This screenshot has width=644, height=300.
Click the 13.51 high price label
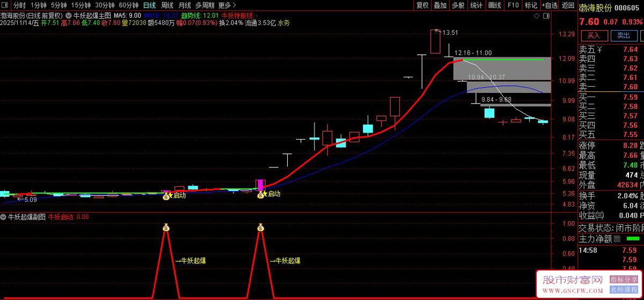(450, 33)
